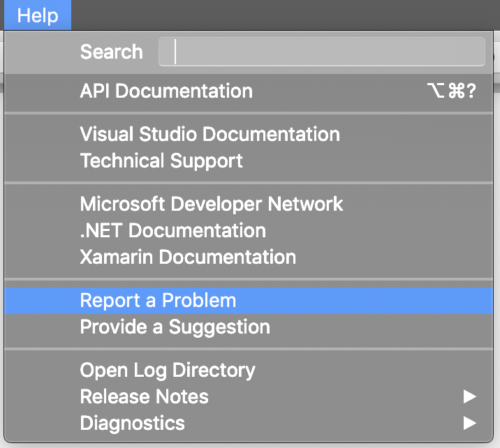Click into the Help Search field
Screen dimensions: 500x448
322,52
